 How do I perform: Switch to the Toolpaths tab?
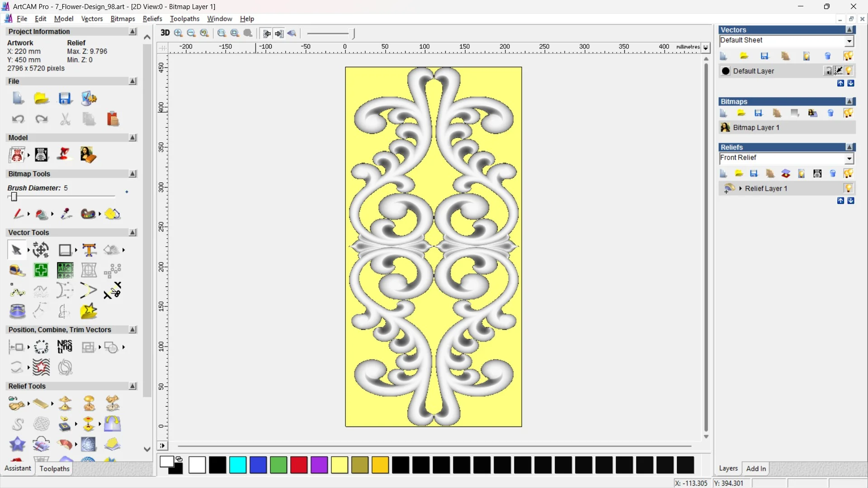pos(54,469)
